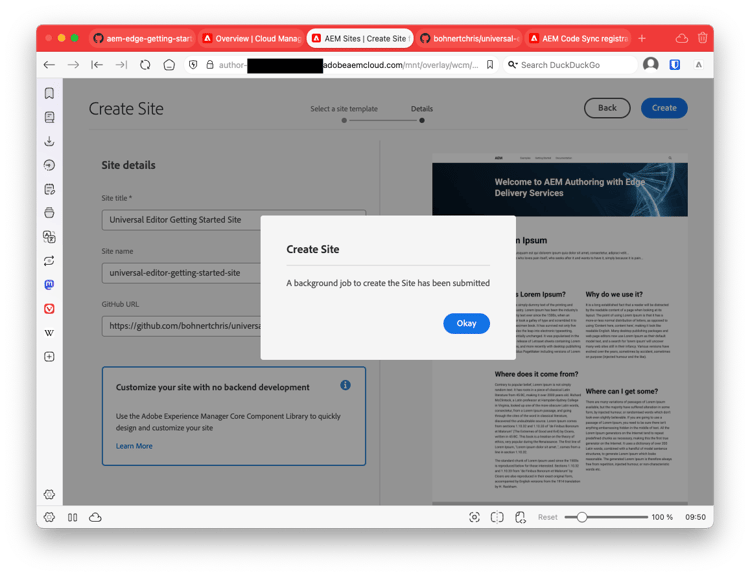Click the GitHub URL input field
This screenshot has width=750, height=576.
coord(233,326)
